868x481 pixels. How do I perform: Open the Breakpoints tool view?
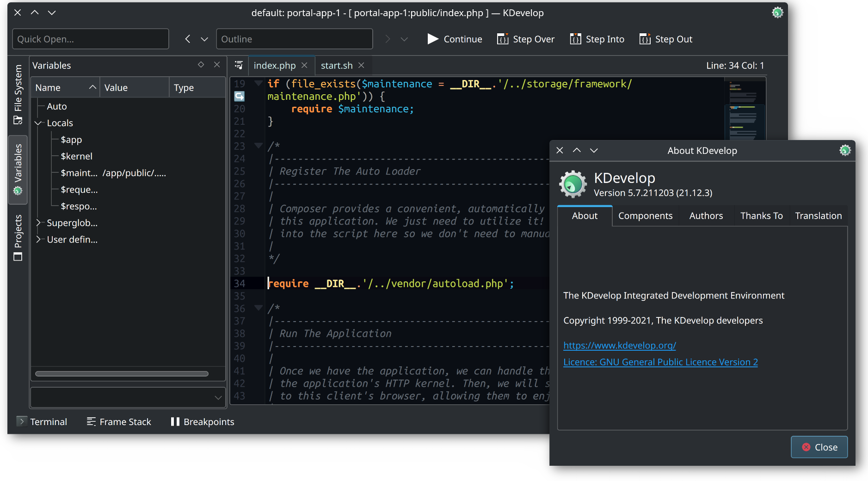(203, 421)
